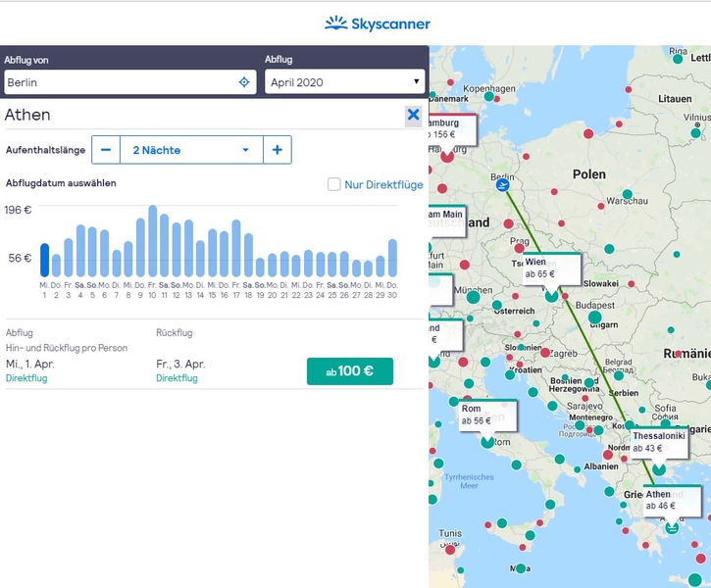The image size is (711, 588).
Task: Click the green München destination dot
Action: pos(473,298)
